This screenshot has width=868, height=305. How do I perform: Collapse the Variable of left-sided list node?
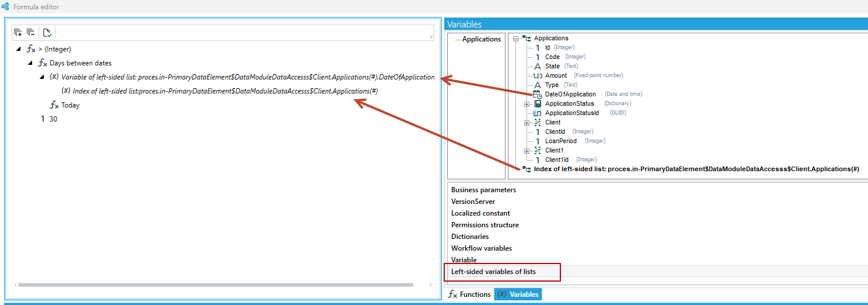pos(42,77)
